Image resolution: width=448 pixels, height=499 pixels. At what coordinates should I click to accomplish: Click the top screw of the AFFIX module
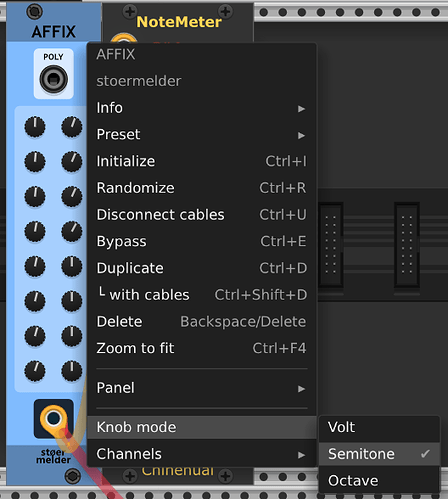click(x=34, y=11)
